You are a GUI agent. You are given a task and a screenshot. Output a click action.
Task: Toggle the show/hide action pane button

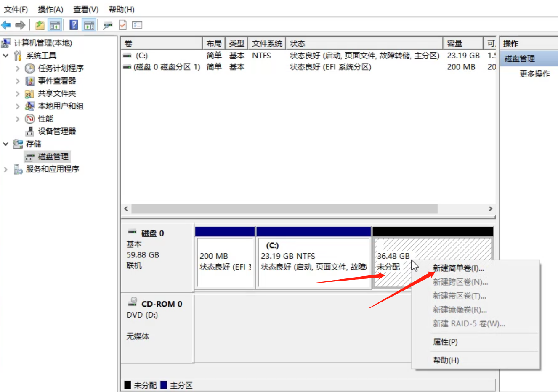[89, 25]
